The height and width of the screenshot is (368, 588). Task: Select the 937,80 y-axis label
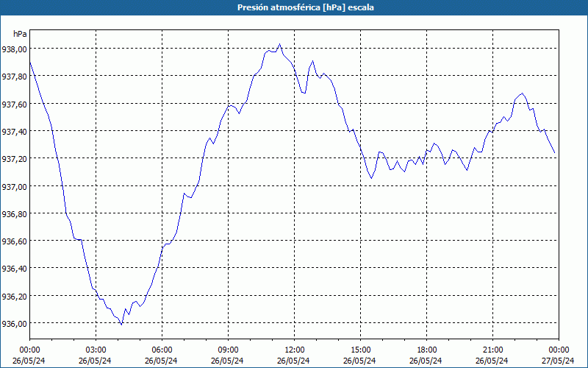(14, 77)
